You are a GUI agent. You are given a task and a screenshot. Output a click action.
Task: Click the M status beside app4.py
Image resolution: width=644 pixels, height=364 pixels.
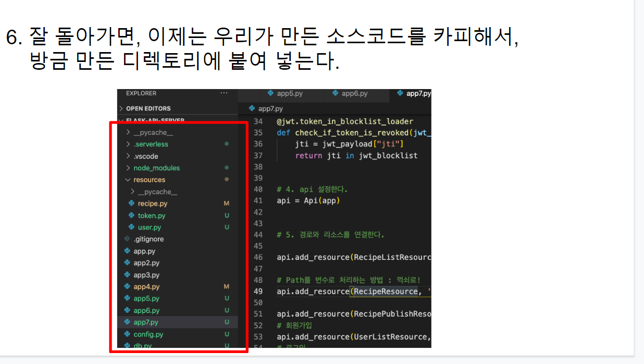(x=227, y=287)
